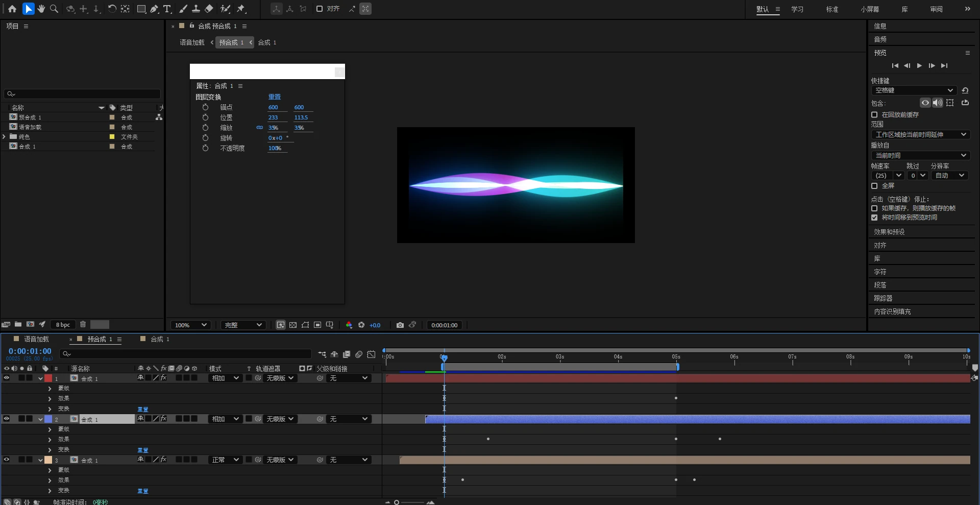
Task: Hide layer 3 using its eye icon
Action: [7, 460]
